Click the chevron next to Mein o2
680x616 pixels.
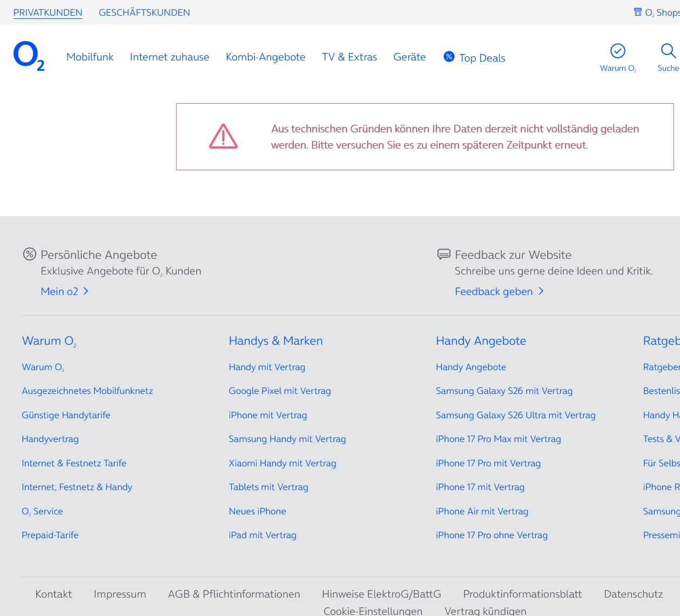(x=86, y=291)
